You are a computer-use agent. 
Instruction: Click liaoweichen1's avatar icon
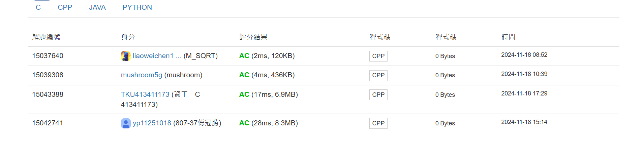[126, 56]
